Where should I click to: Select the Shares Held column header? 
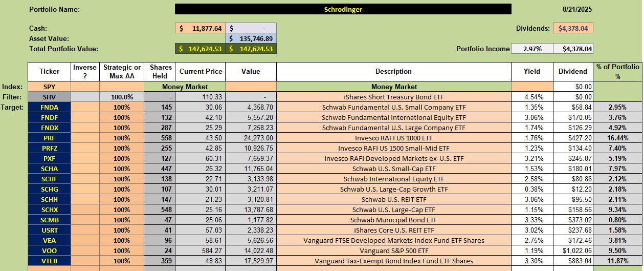[159, 72]
